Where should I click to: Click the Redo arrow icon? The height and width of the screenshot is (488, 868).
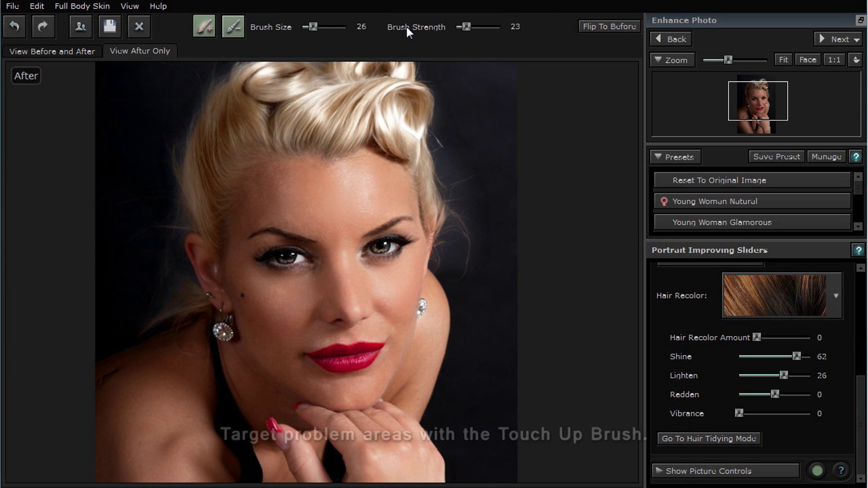coord(43,26)
